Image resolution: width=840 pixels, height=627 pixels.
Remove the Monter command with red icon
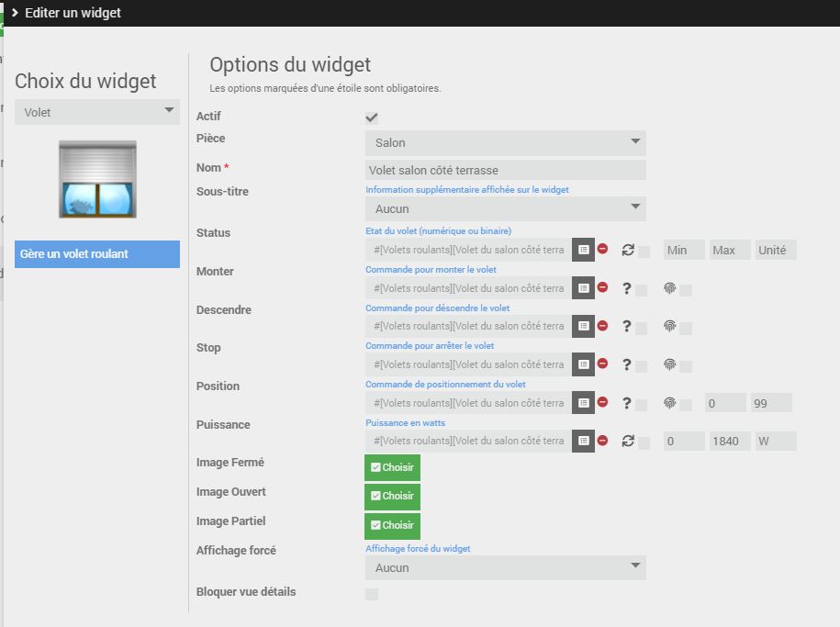pyautogui.click(x=603, y=287)
